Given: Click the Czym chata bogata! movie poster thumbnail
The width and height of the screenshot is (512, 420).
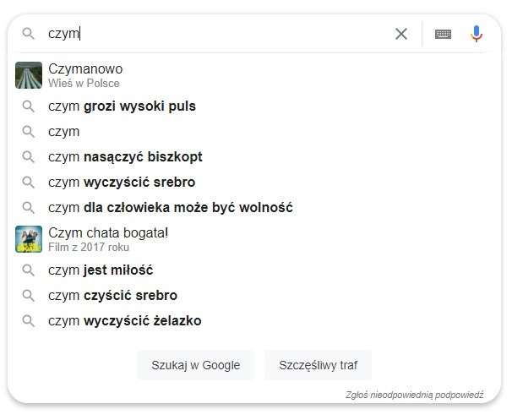Looking at the screenshot, I should coord(29,239).
